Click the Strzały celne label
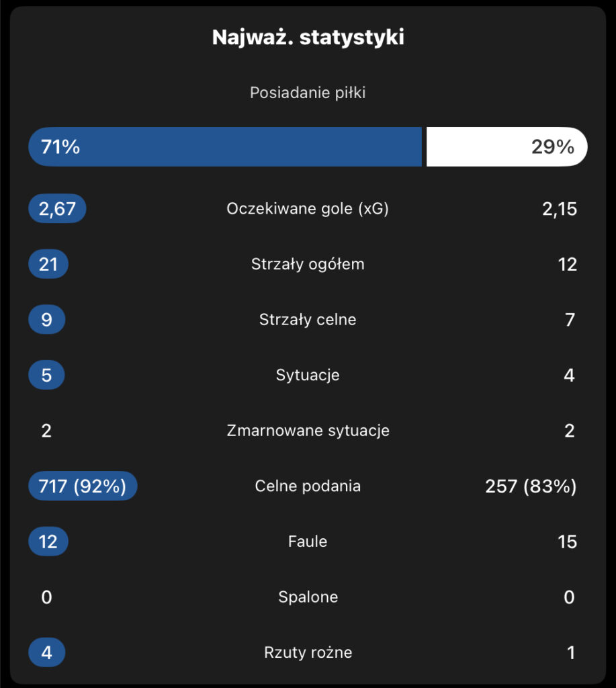616x688 pixels. tap(308, 320)
